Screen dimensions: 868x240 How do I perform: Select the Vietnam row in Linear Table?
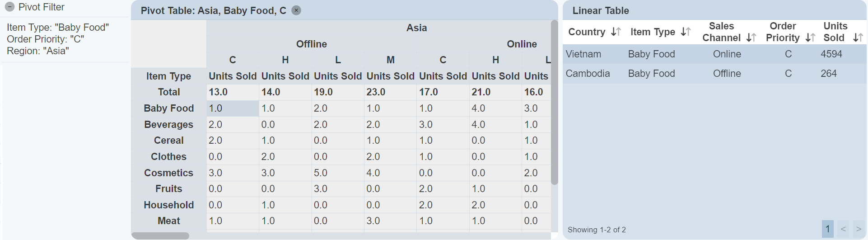tap(714, 54)
